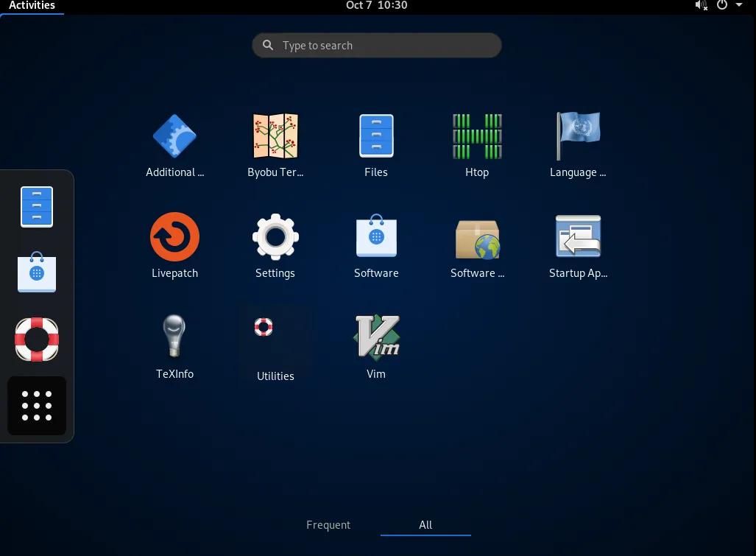
Task: Click the Activities button
Action: pos(32,6)
